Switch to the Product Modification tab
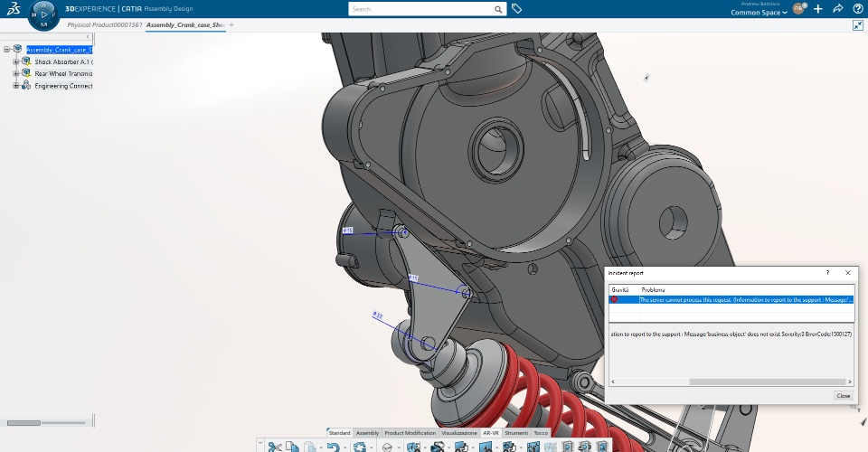The height and width of the screenshot is (452, 868). [x=410, y=433]
